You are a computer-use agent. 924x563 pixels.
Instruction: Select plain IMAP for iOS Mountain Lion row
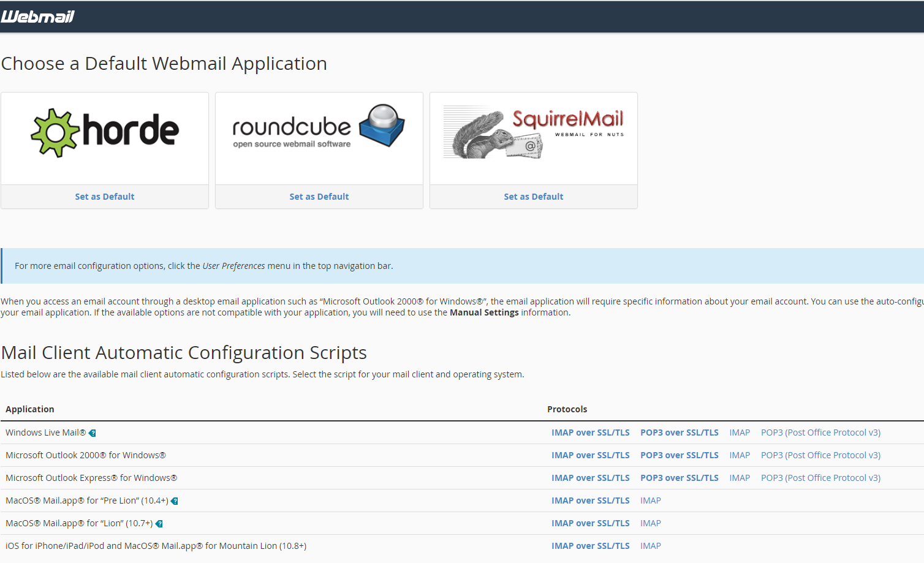pos(651,546)
